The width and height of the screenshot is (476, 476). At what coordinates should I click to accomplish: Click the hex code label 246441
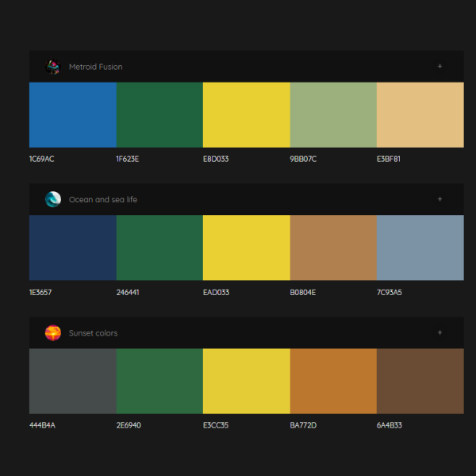(x=128, y=293)
